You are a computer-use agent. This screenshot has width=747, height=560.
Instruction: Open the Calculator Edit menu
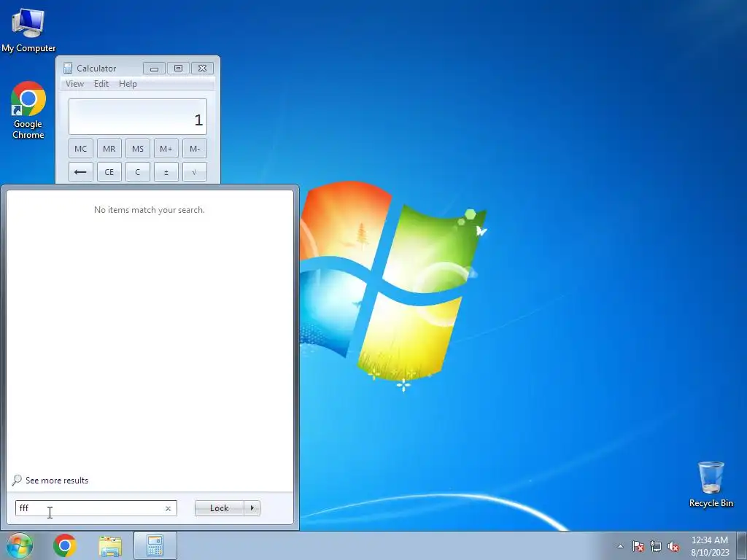click(x=101, y=84)
